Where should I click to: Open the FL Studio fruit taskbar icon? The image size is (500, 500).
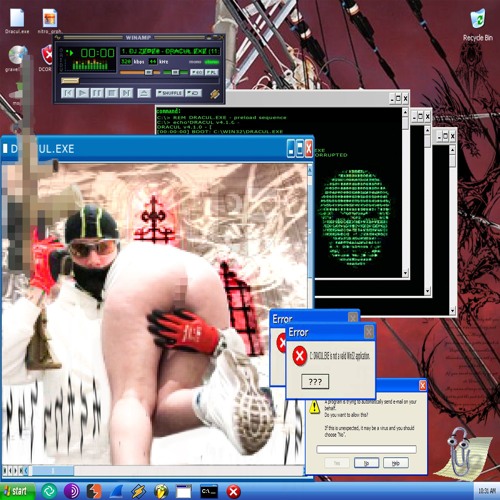[x=161, y=491]
